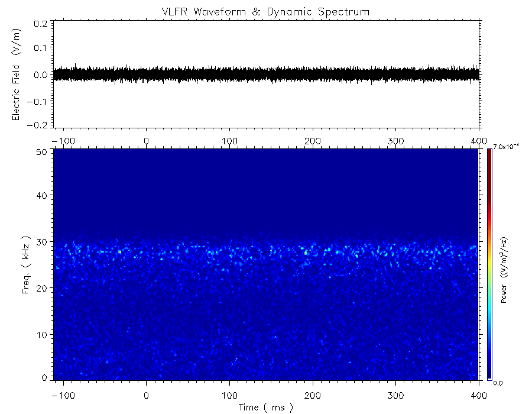Click the 50 kHz frequency tick label

[x=43, y=153]
